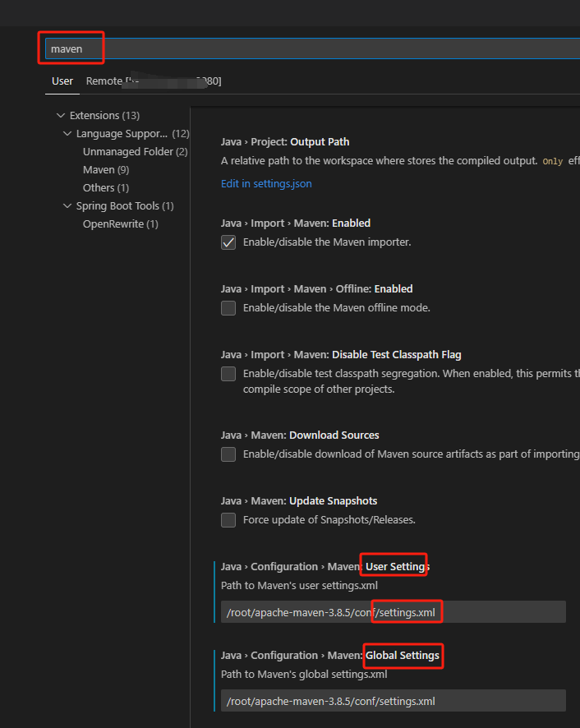Click the Maven user settings.xml path field
Screen dimensions: 580x728
392,611
